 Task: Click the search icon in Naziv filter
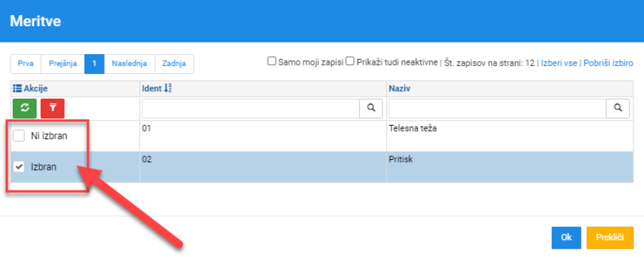point(618,109)
